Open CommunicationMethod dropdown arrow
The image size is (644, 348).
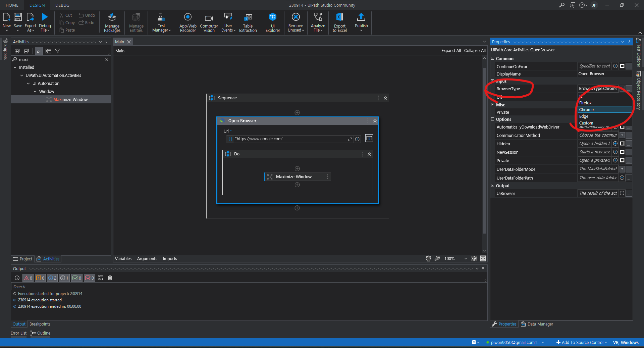tap(622, 135)
